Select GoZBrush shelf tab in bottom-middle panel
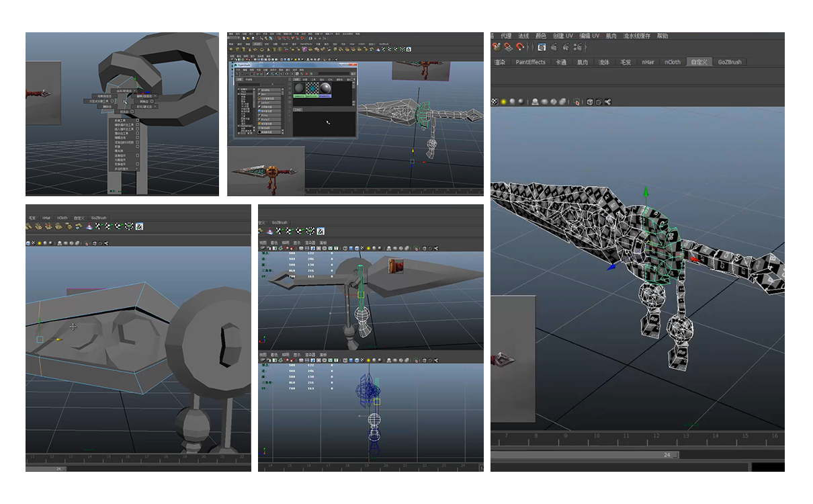813x504 pixels. (x=279, y=222)
